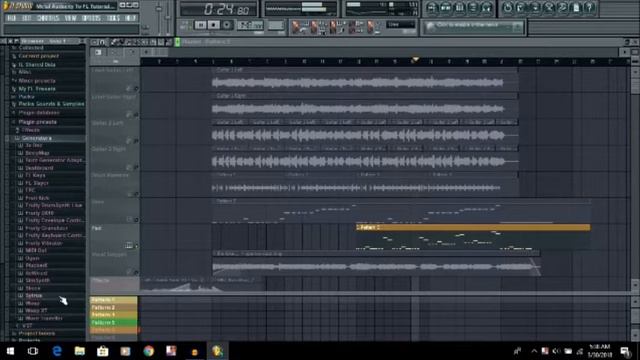640x360 pixels.
Task: Click the question mark help icon
Action: click(x=589, y=7)
